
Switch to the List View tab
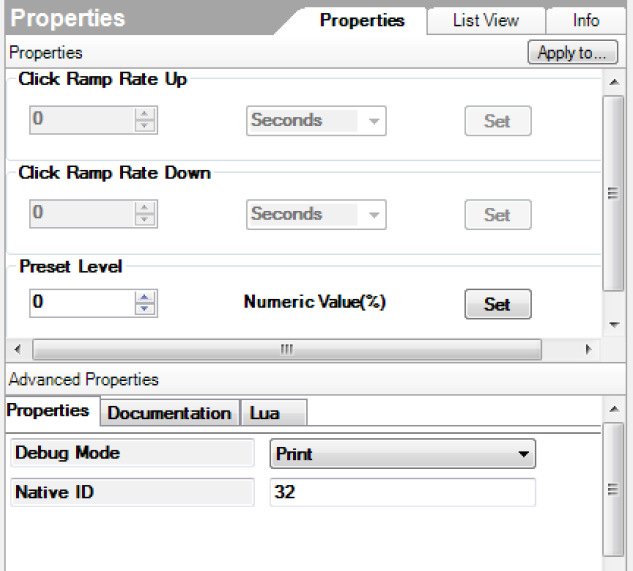486,21
